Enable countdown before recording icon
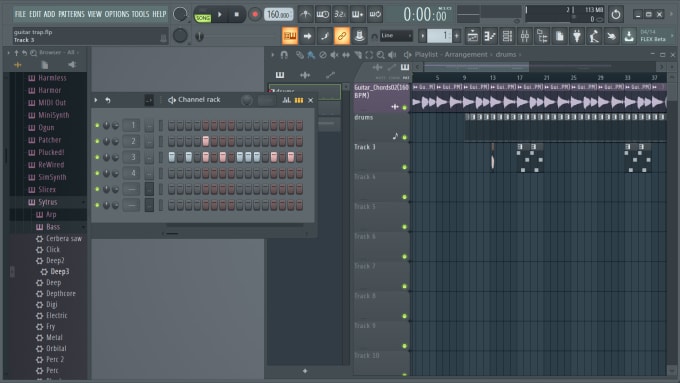680x383 pixels. tap(340, 14)
